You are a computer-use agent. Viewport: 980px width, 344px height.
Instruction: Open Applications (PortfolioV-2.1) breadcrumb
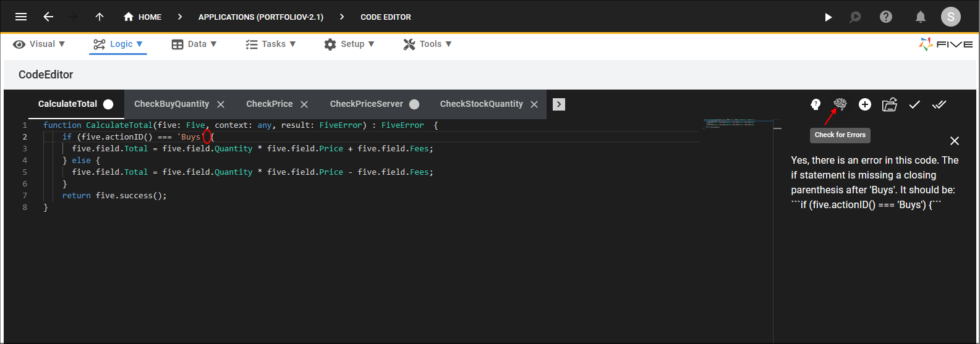coord(260,17)
